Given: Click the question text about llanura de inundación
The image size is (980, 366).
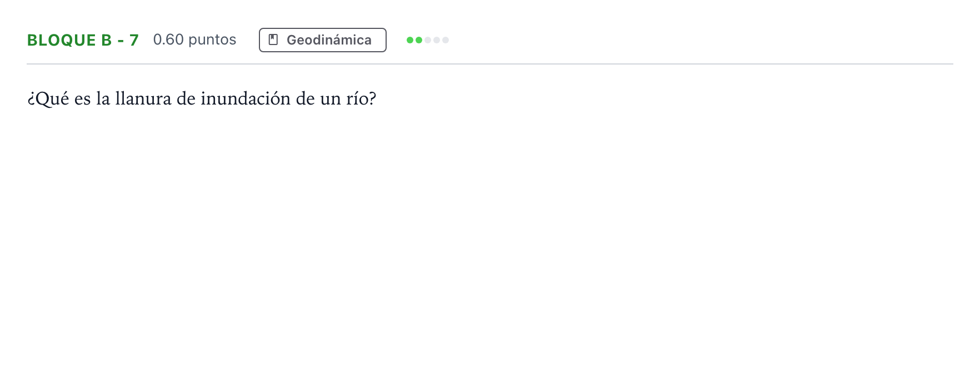Looking at the screenshot, I should point(202,99).
